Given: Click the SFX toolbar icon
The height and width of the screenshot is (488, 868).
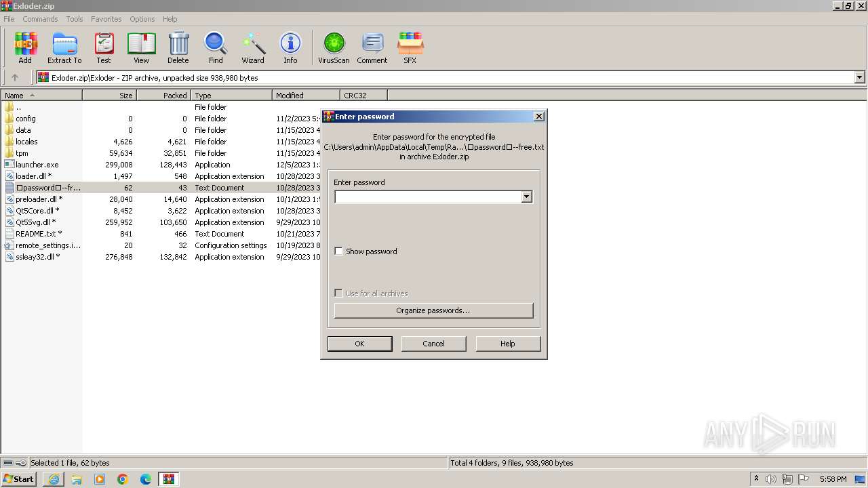Looking at the screenshot, I should (410, 47).
